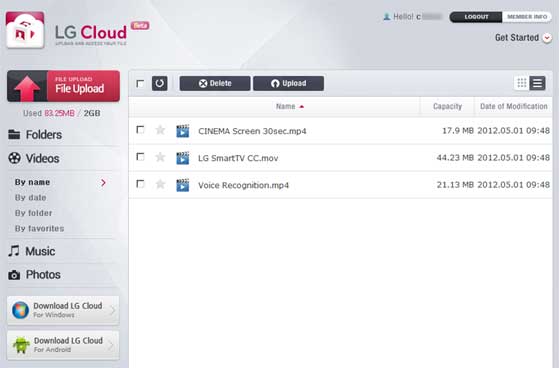
Task: Open the Videos section
Action: (34, 158)
